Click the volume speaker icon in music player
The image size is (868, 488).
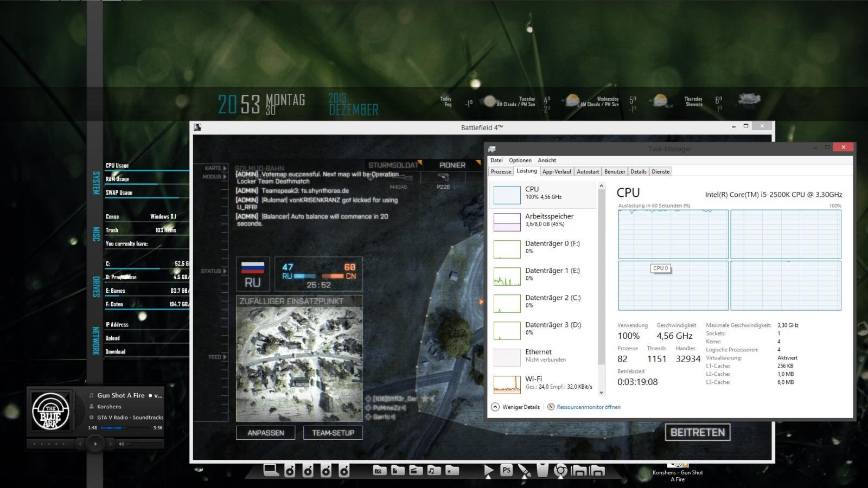click(x=122, y=444)
